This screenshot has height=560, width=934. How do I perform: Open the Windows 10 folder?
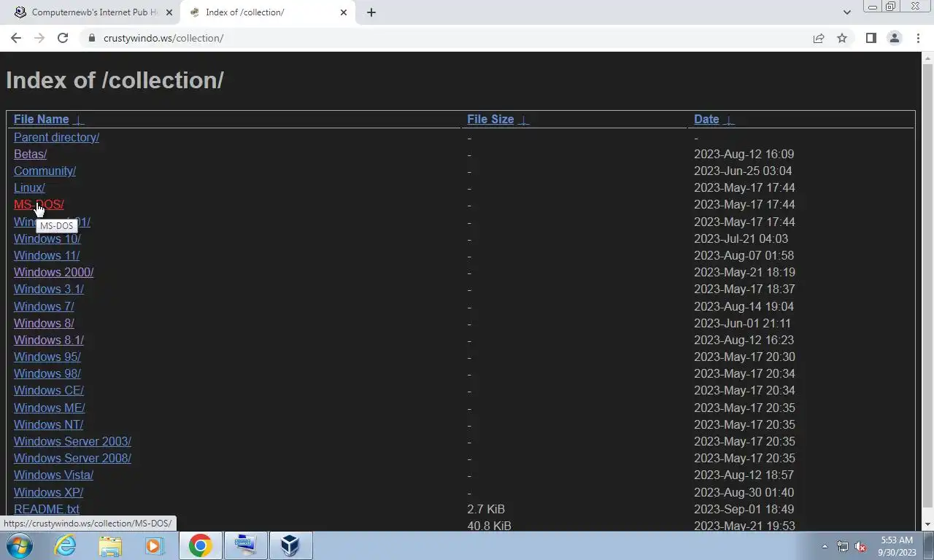point(47,238)
